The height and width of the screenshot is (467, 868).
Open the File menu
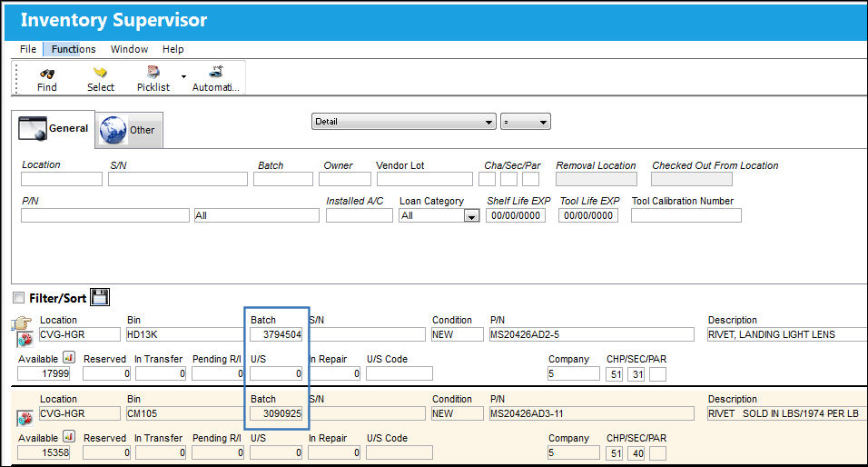(28, 49)
